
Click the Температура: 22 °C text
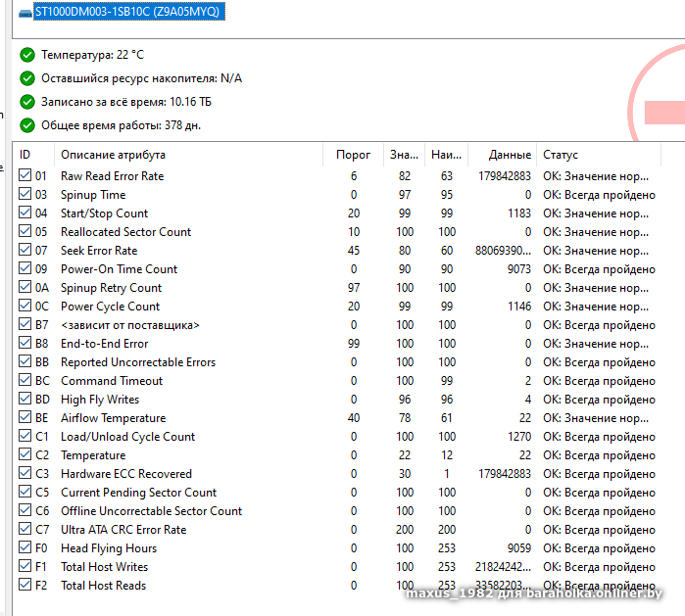click(93, 55)
